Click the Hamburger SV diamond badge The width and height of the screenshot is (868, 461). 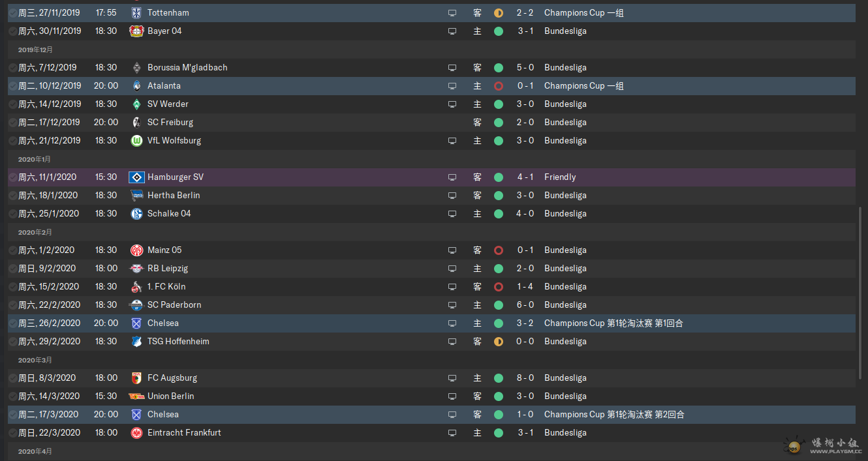[x=136, y=177]
